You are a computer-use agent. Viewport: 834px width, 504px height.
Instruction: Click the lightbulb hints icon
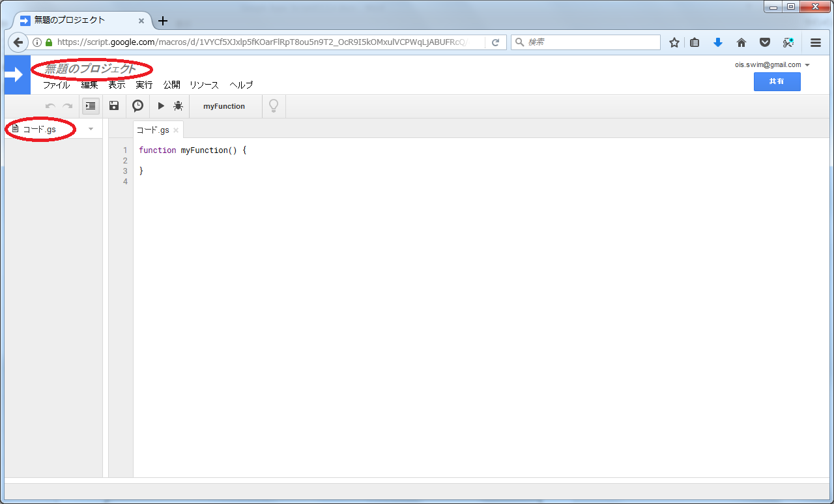[x=274, y=105]
